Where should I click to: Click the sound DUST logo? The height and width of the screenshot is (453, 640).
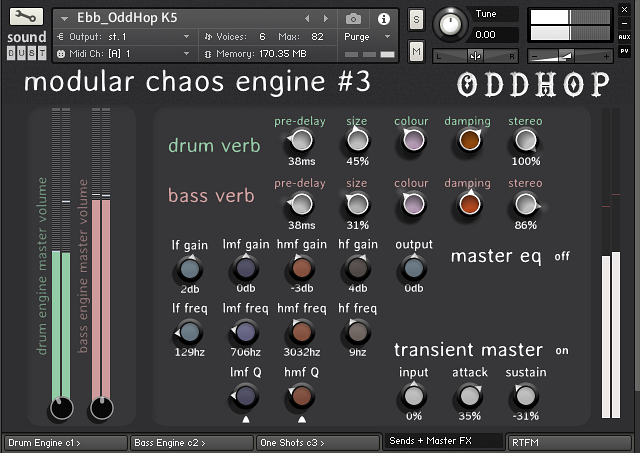click(27, 45)
